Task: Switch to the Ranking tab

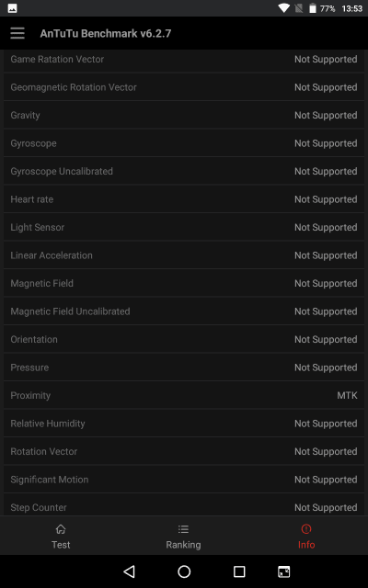Action: point(183,536)
